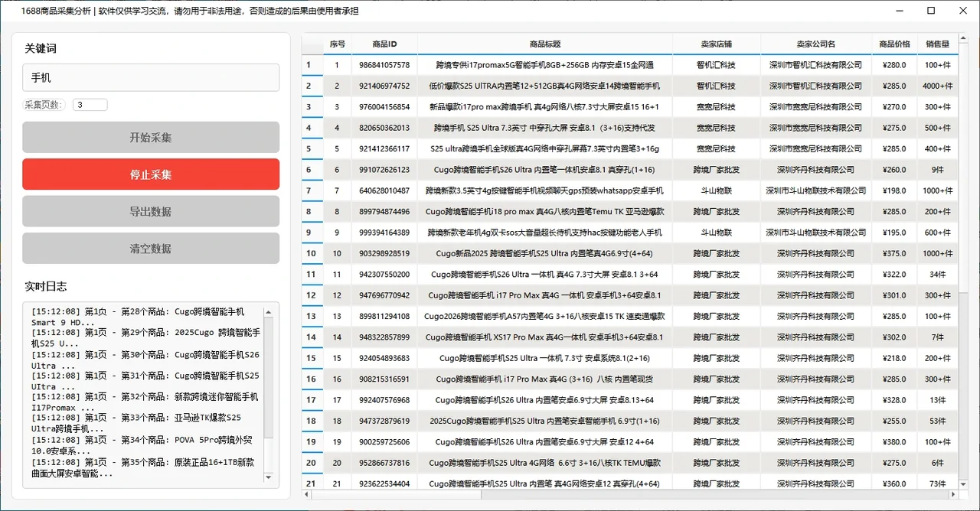Select product ID 921406974752
The height and width of the screenshot is (511, 980).
(385, 86)
